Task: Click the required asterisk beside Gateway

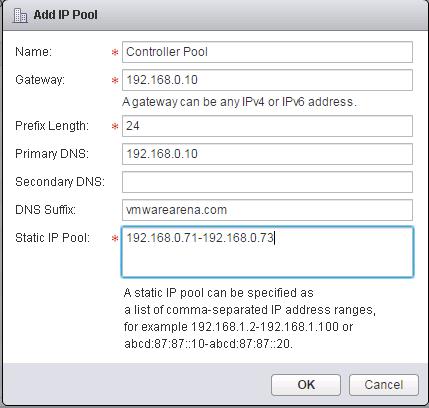Action: tap(115, 81)
